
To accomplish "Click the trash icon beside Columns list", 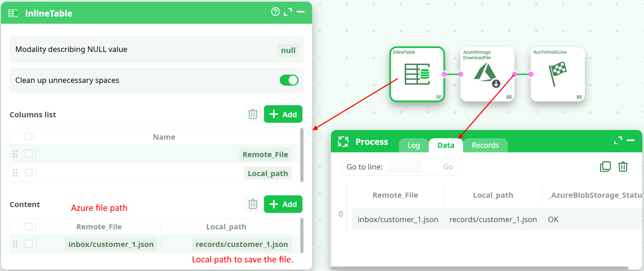I will click(x=253, y=114).
